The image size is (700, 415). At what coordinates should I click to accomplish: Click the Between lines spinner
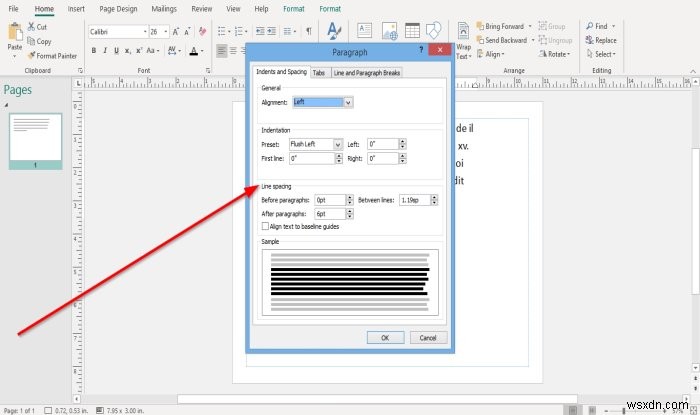tap(434, 200)
